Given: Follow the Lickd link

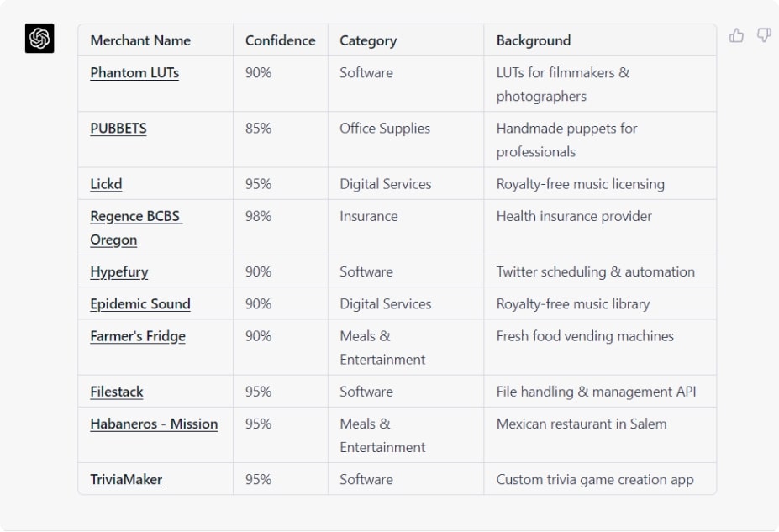Looking at the screenshot, I should point(106,184).
